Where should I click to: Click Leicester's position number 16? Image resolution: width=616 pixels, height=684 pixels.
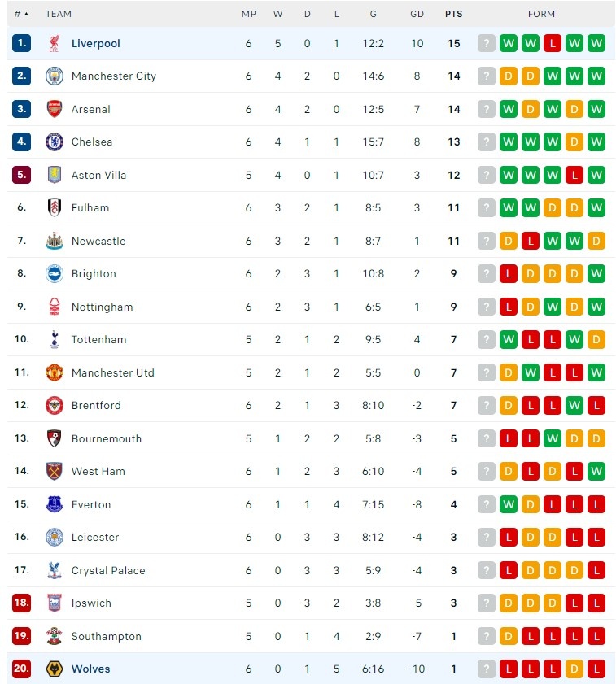coord(22,537)
